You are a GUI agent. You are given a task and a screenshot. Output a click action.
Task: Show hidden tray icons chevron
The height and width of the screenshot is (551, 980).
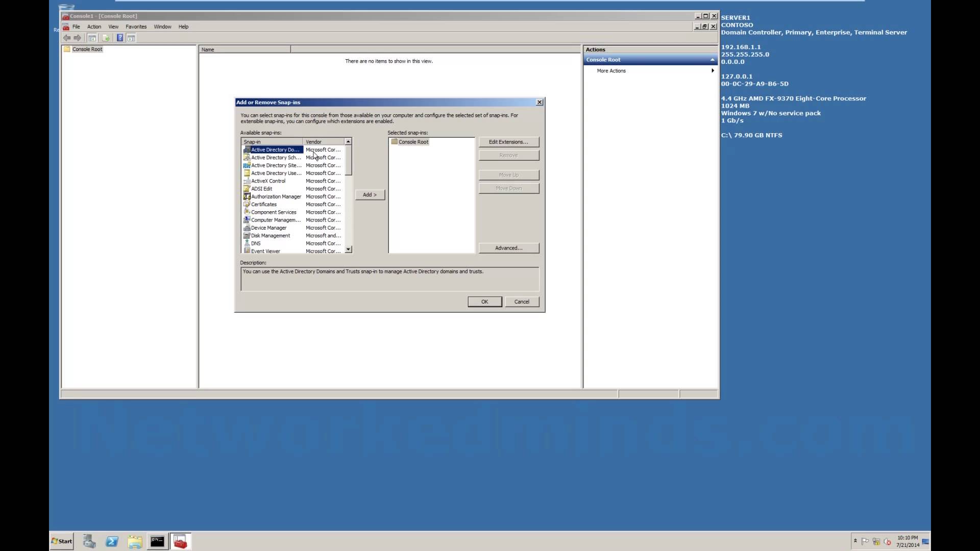tap(855, 541)
